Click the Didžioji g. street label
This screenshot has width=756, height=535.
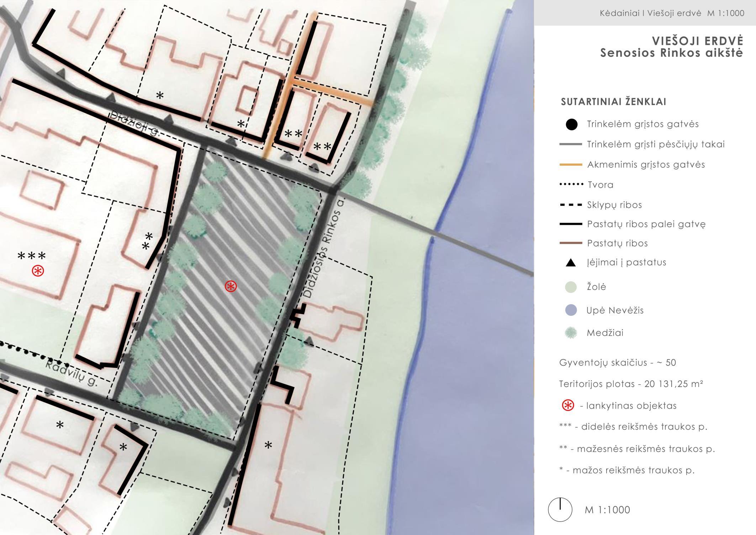click(134, 125)
